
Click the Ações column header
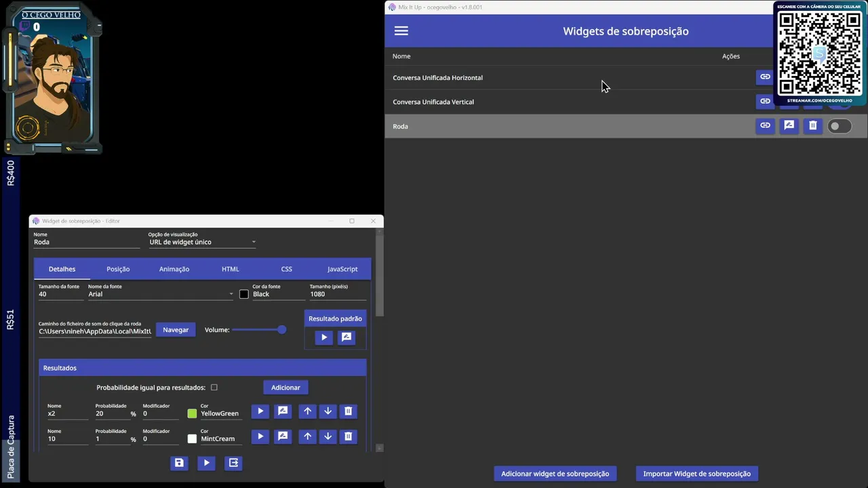tap(731, 56)
